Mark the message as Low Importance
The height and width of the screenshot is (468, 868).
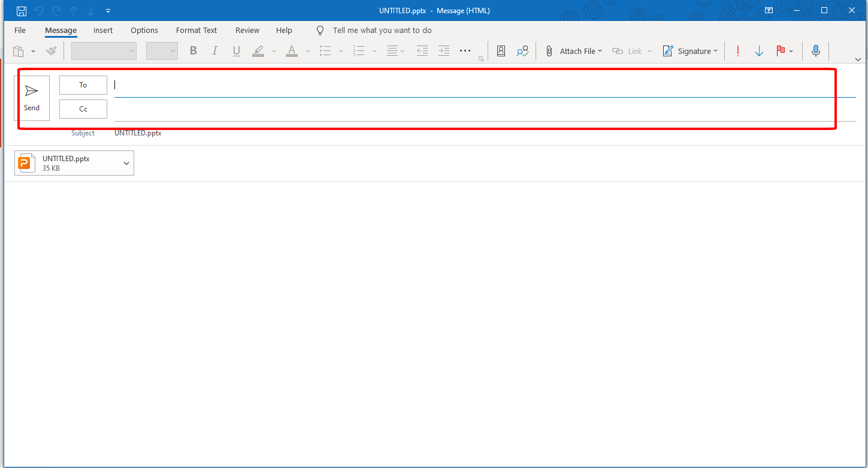click(x=759, y=50)
